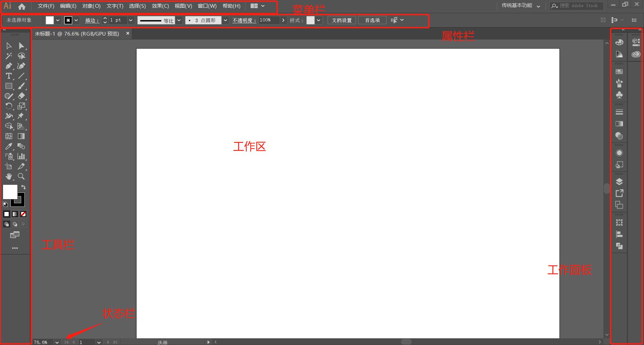Viewport: 644px width, 345px height.
Task: Select the Rectangle tool
Action: tap(9, 86)
